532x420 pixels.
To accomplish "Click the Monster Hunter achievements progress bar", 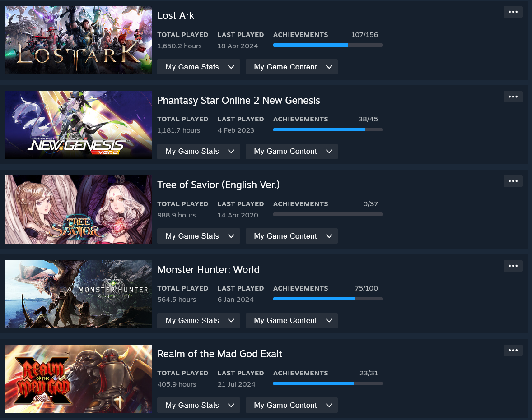I will pos(328,299).
